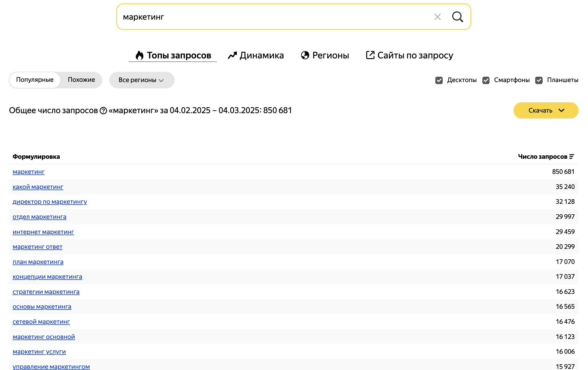Screen dimensions: 588x370
Task: Open the Динамика tab
Action: coord(261,55)
